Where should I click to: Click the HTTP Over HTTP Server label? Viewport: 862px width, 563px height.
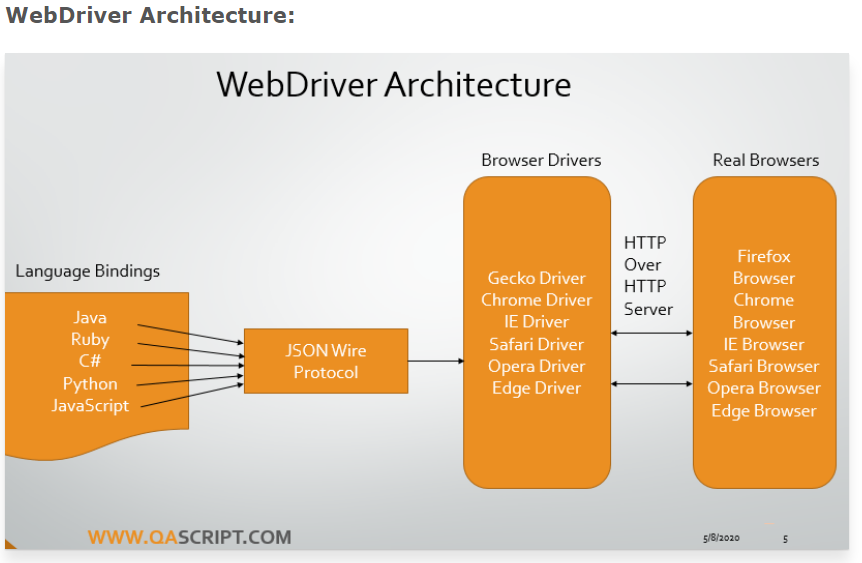648,276
